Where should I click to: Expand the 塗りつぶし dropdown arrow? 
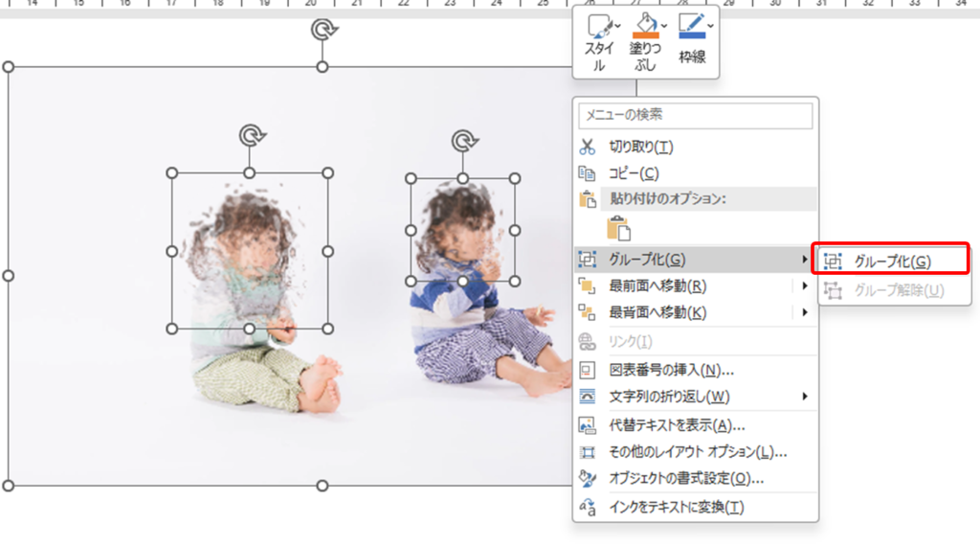[x=664, y=26]
